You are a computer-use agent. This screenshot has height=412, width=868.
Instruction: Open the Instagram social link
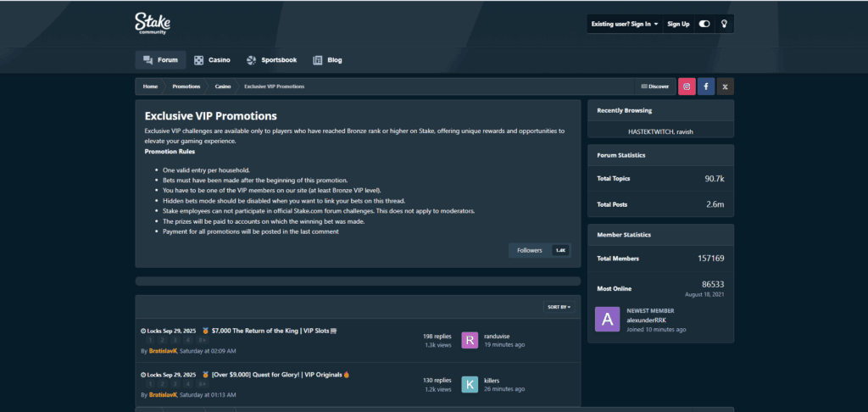687,86
